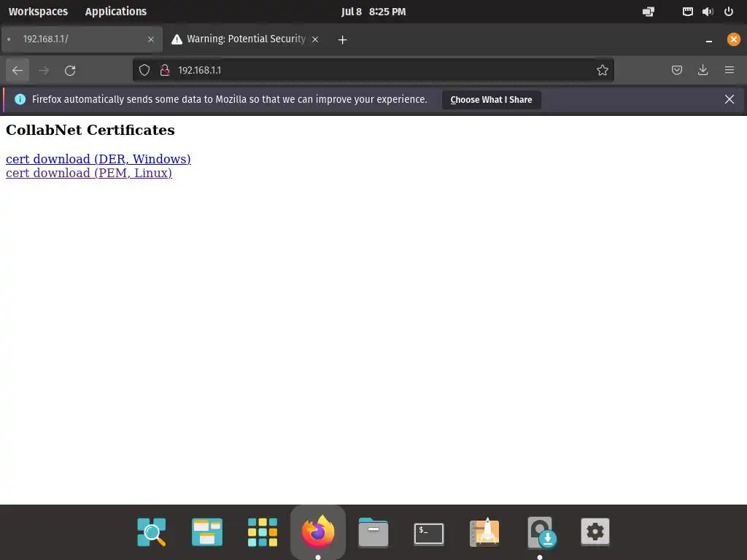
Task: Click the info icon in notification bar
Action: (x=20, y=99)
